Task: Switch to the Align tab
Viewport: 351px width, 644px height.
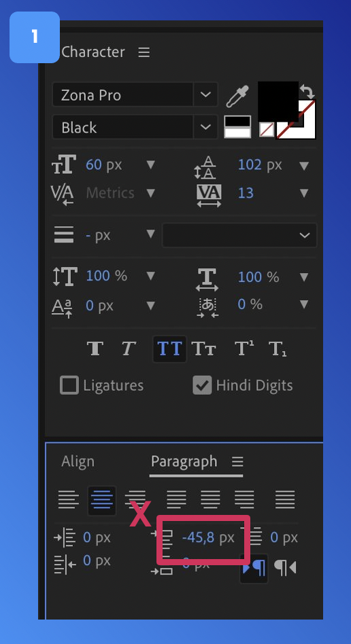Action: [78, 461]
